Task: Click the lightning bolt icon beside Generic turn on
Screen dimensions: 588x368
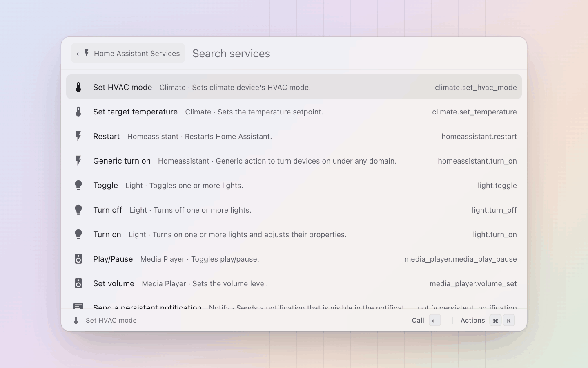Action: coord(78,161)
